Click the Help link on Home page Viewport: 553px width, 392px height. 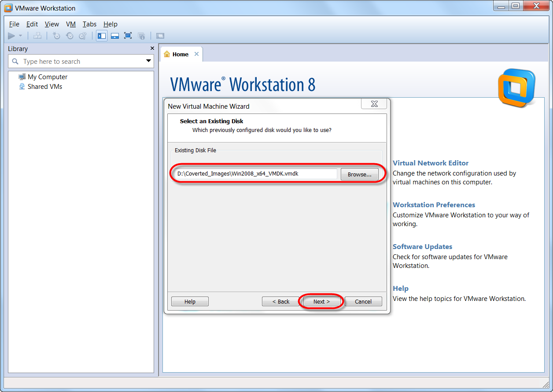pos(401,288)
